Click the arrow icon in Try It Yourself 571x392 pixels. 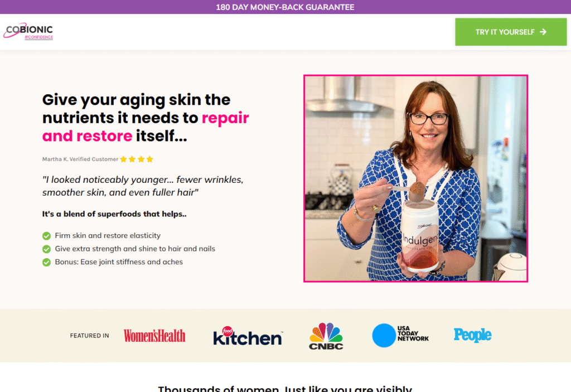tap(543, 32)
